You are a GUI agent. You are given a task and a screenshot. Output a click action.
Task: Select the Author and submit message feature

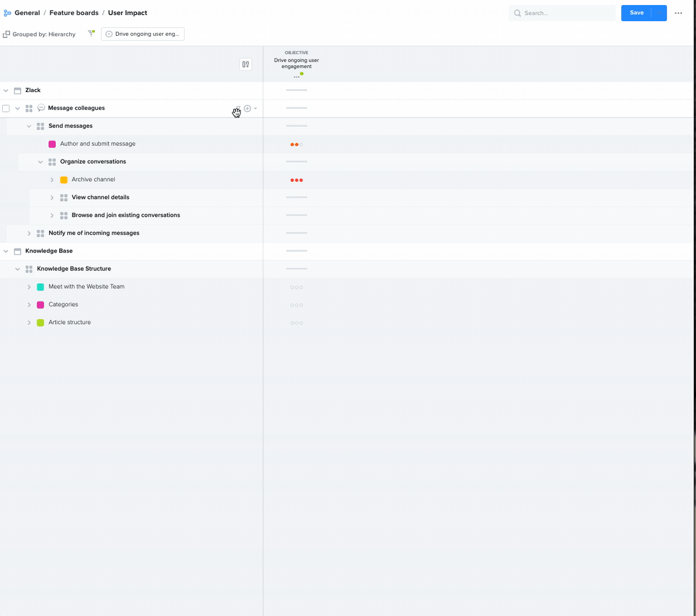pos(98,144)
